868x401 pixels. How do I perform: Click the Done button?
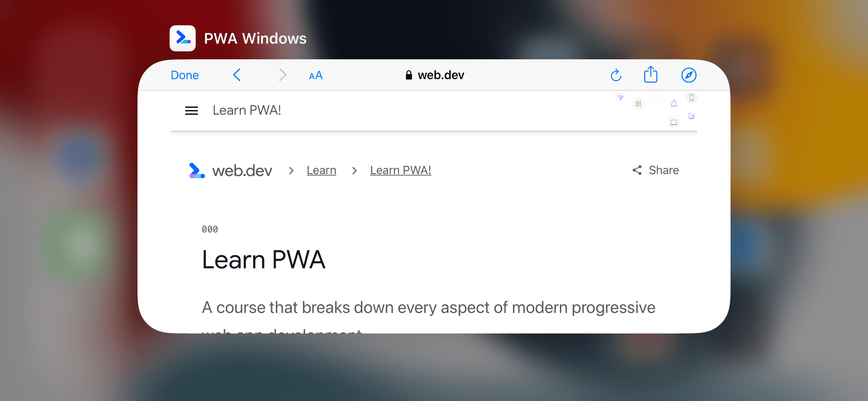pyautogui.click(x=185, y=75)
